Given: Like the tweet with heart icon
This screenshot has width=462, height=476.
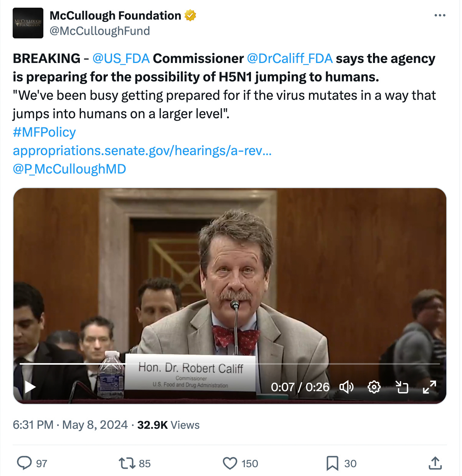Looking at the screenshot, I should point(230,463).
